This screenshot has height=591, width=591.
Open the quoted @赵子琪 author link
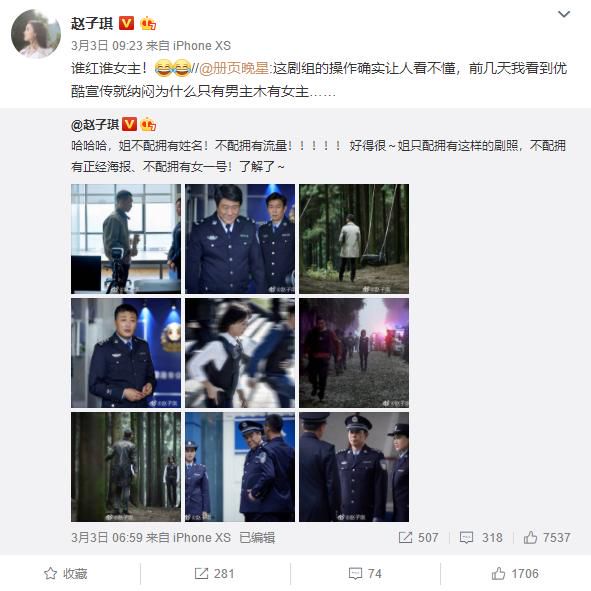pos(95,124)
